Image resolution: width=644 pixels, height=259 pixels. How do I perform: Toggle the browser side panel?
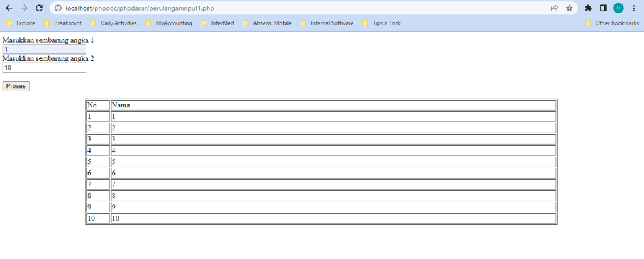[603, 8]
